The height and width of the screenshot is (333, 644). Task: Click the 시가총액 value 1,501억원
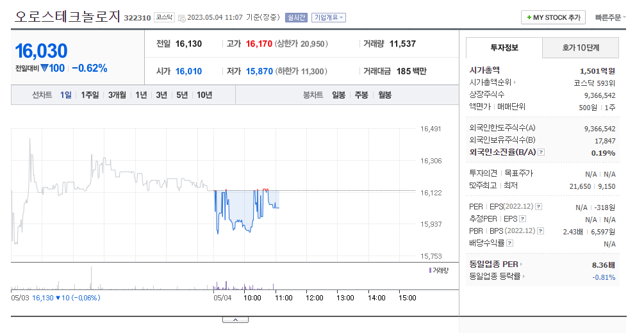click(598, 70)
